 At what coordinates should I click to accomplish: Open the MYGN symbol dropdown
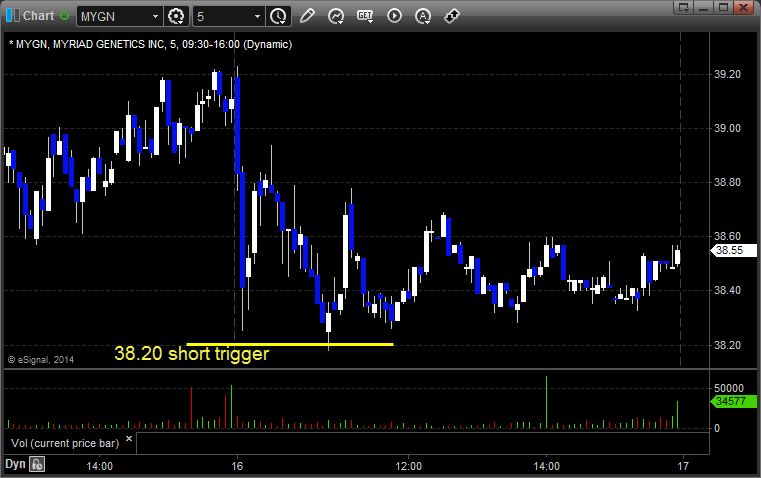pos(155,16)
